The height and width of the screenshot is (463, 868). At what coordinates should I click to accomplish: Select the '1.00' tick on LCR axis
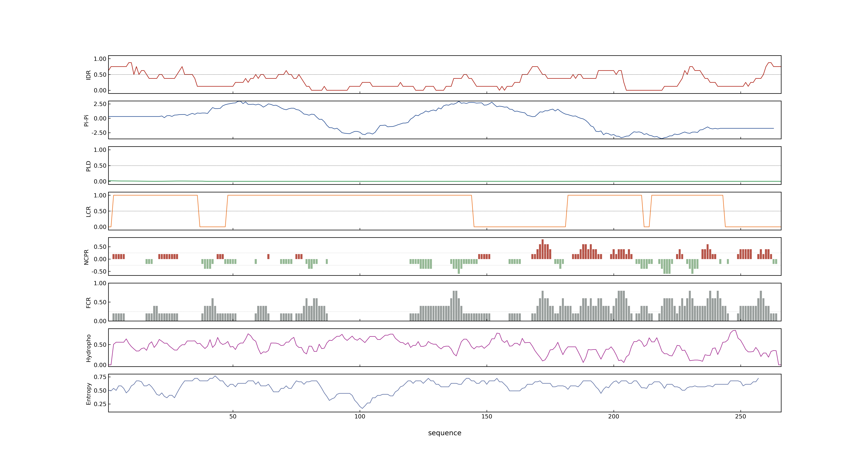(x=100, y=195)
